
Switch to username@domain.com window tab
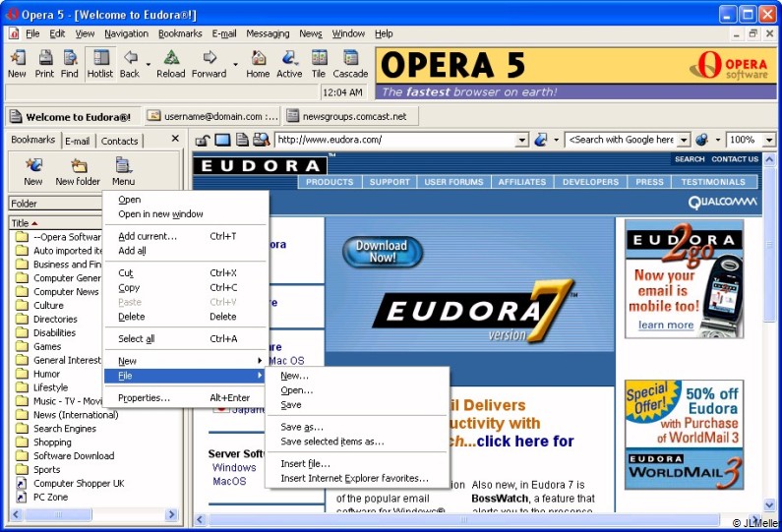point(212,117)
